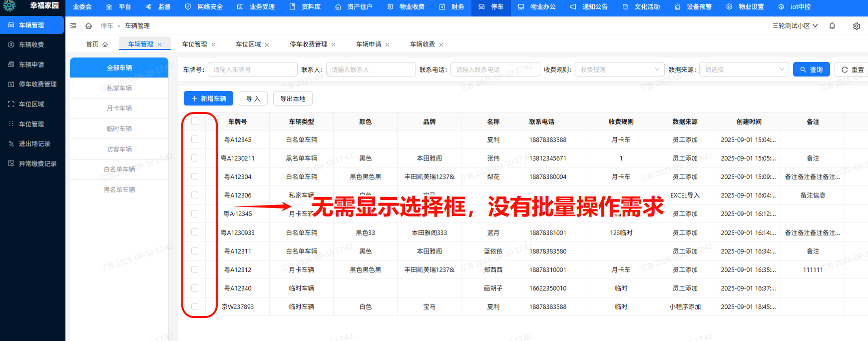Open the settings gear icon
Image resolution: width=868 pixels, height=341 pixels.
pos(857,26)
